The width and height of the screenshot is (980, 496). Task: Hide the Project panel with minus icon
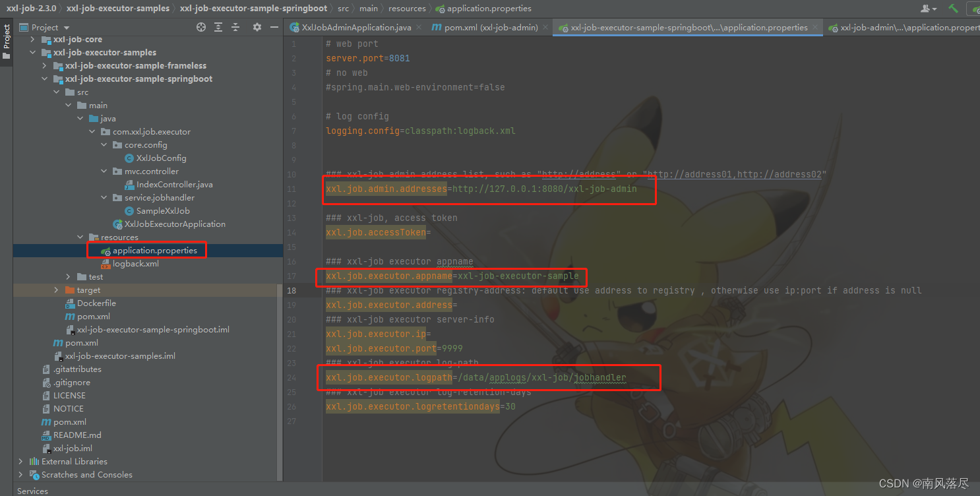(274, 27)
